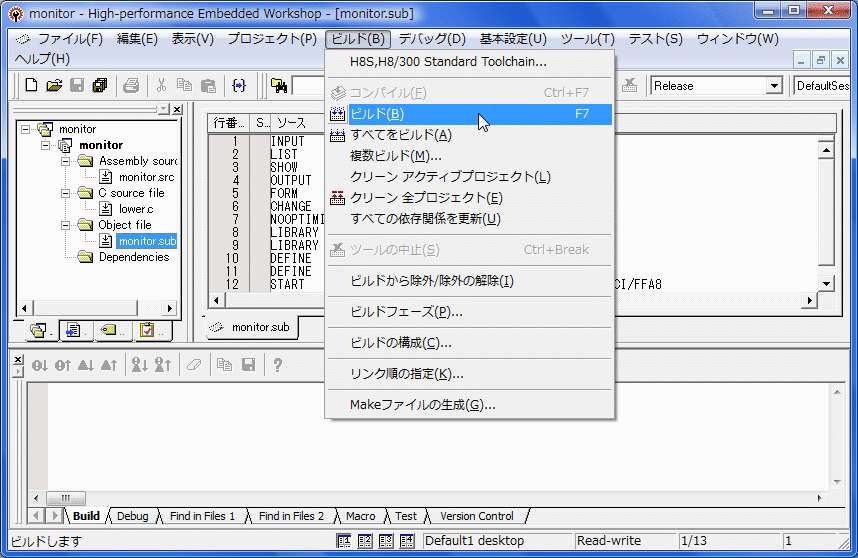Select the Dependencies folder in tree
Screen dimensions: 858x558
pos(134,257)
